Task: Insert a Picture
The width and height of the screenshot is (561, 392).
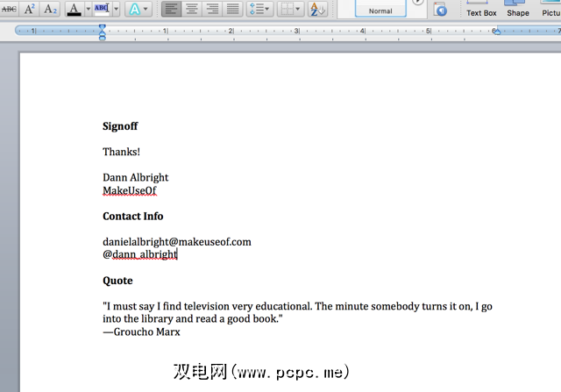Action: click(551, 10)
